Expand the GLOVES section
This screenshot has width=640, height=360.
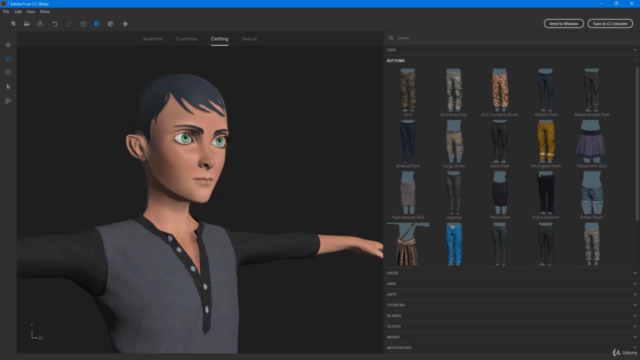[511, 326]
